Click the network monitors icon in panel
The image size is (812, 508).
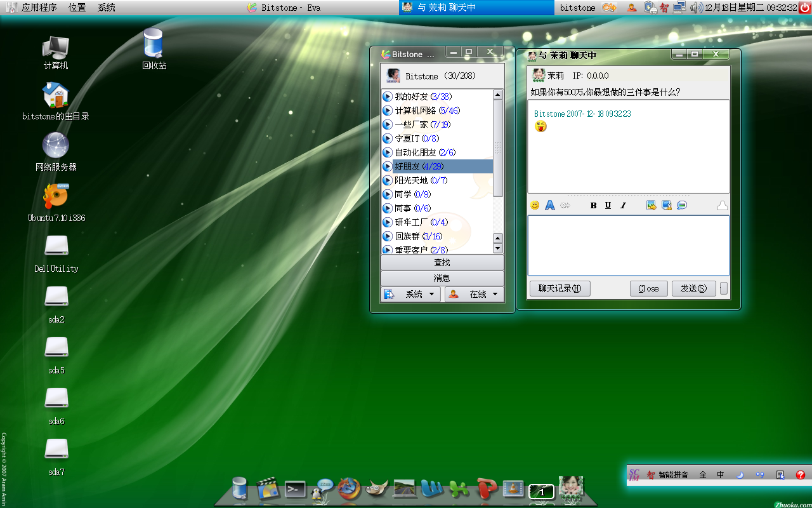coord(679,8)
